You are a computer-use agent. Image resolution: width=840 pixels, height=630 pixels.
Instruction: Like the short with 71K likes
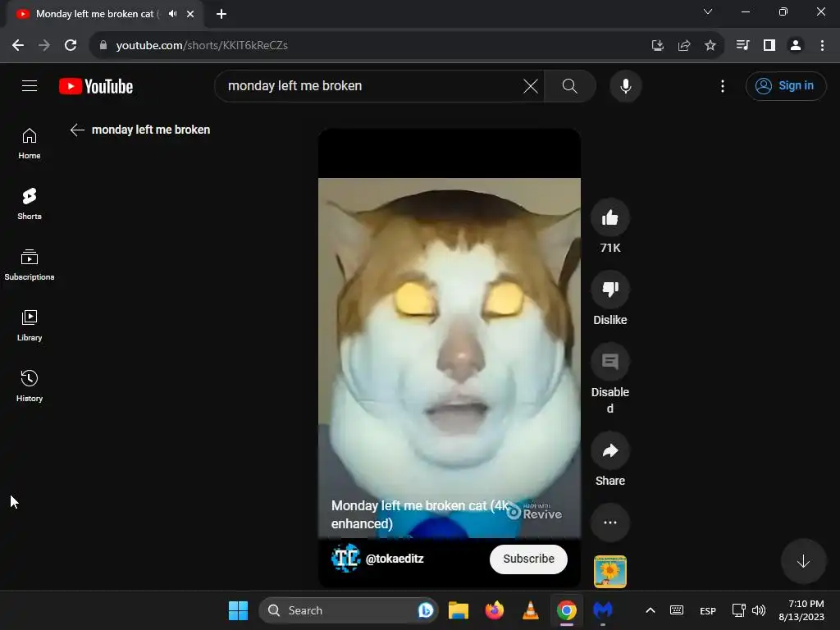(609, 217)
